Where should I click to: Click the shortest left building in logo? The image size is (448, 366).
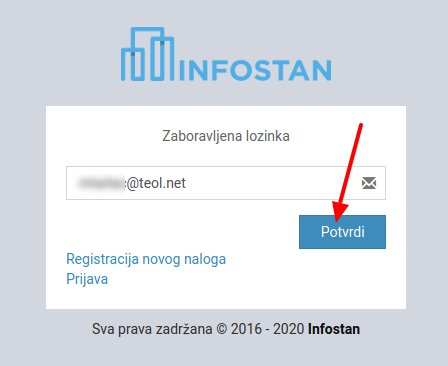132,64
